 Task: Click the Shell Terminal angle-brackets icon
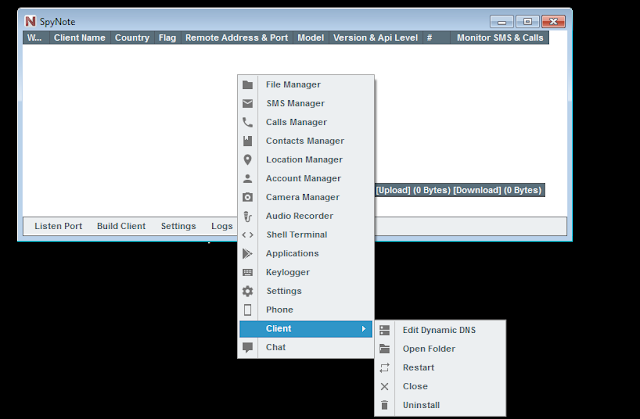tap(247, 235)
